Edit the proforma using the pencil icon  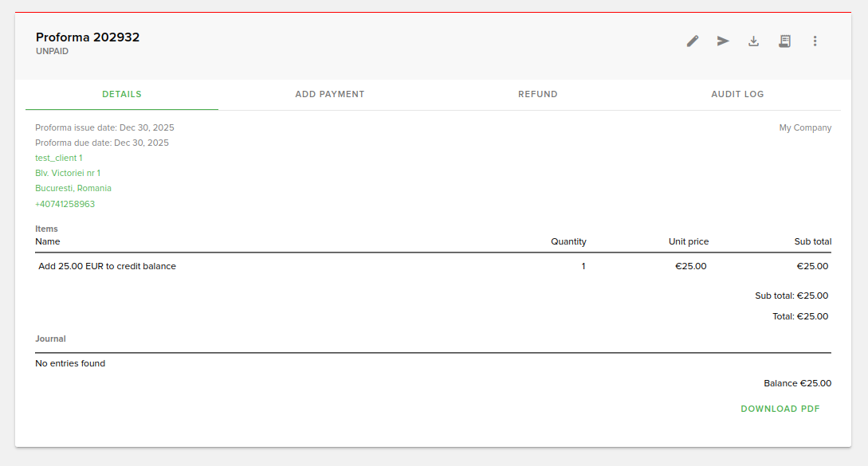click(x=692, y=41)
